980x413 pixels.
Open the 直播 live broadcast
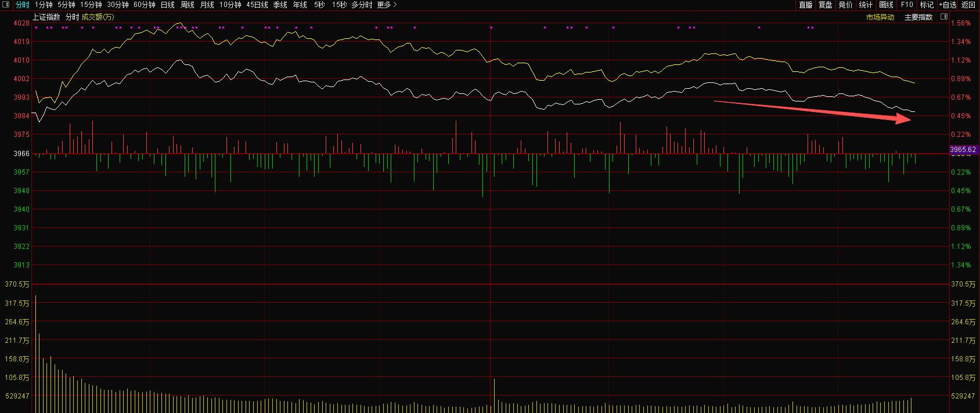tap(805, 5)
